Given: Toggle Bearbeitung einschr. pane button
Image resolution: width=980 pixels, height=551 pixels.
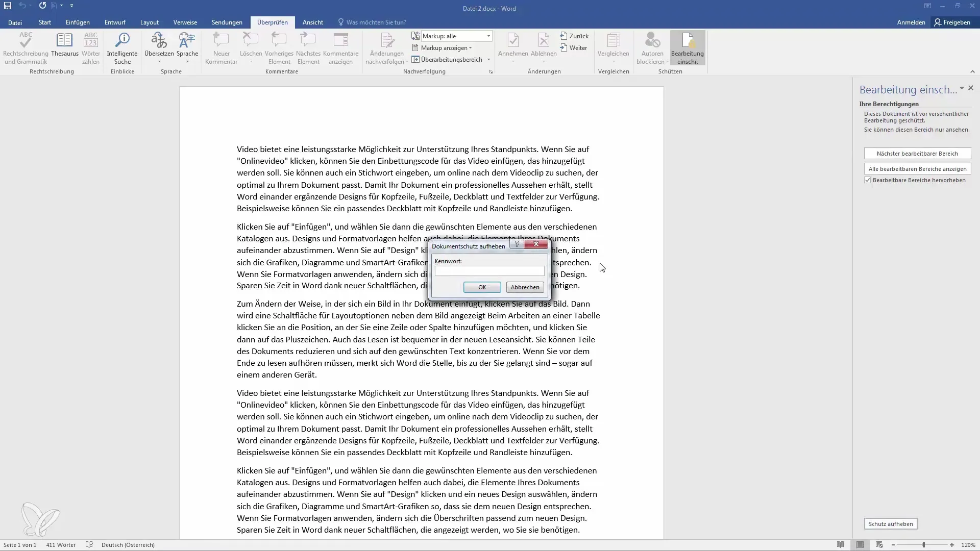Looking at the screenshot, I should click(x=688, y=48).
